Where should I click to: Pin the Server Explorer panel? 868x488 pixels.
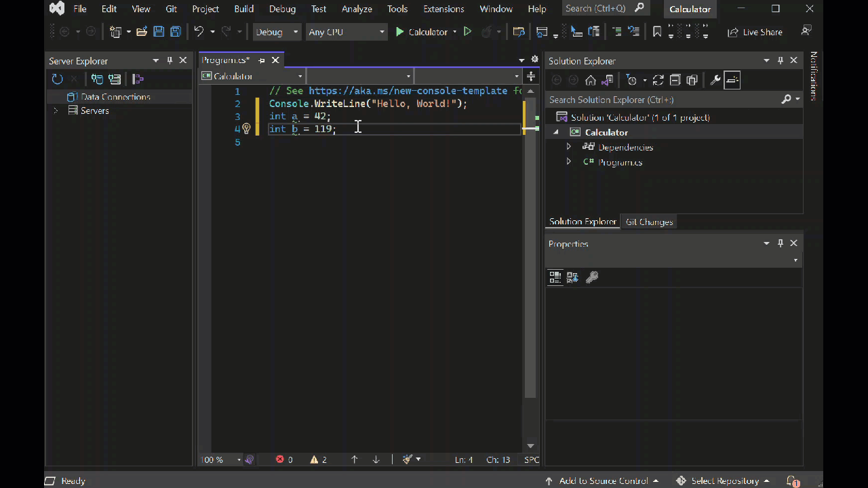pyautogui.click(x=170, y=60)
